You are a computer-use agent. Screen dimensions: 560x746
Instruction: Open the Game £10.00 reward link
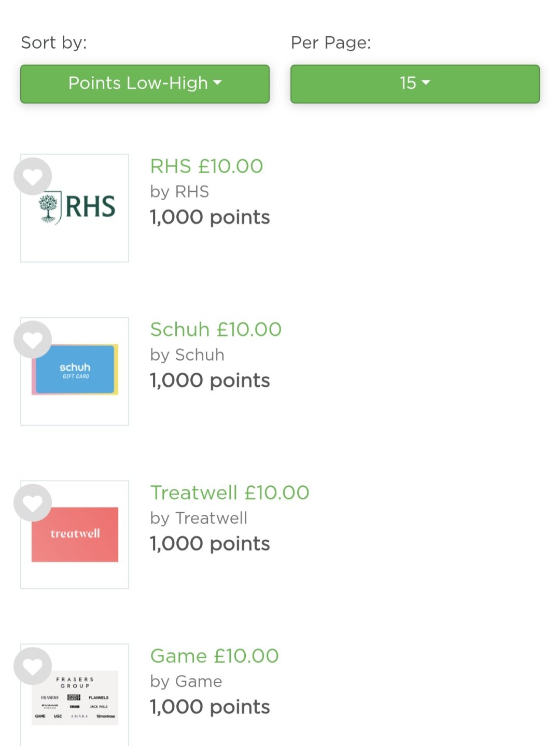pyautogui.click(x=214, y=656)
